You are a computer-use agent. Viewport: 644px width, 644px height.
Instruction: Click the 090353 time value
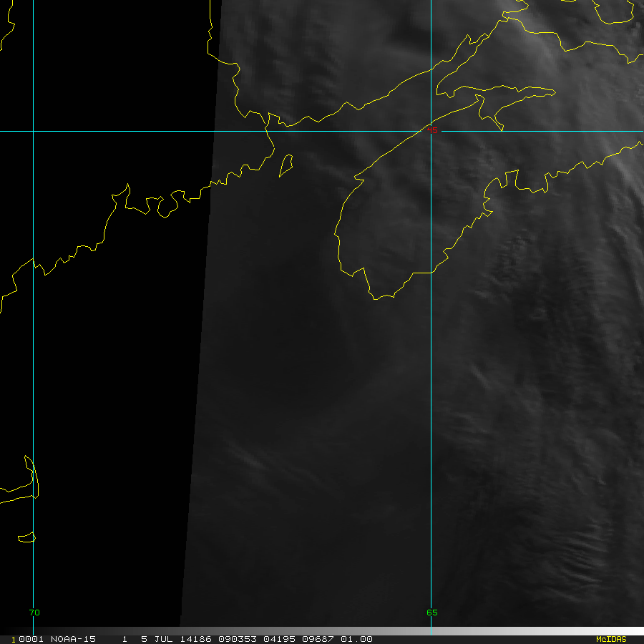coord(238,639)
